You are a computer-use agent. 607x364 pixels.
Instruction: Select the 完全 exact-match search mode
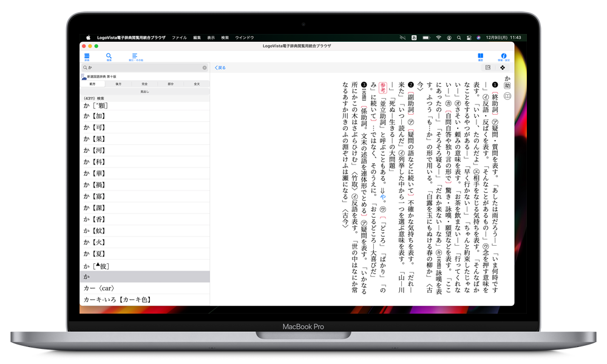(144, 84)
